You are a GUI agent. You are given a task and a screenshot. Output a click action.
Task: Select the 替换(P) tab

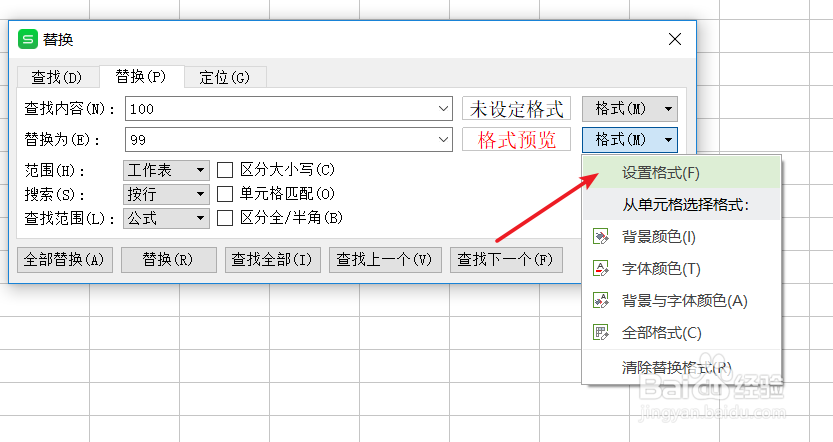pos(141,76)
